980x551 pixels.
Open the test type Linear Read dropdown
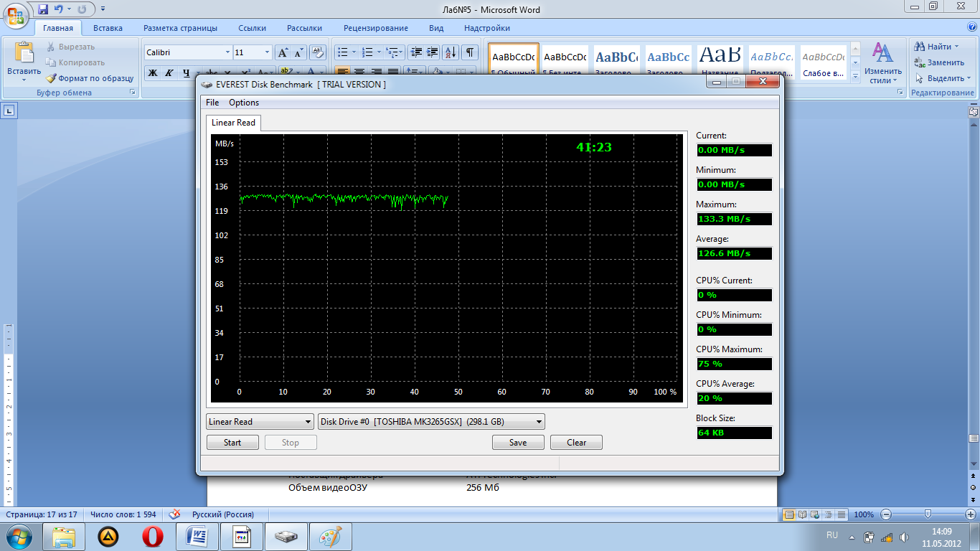260,422
